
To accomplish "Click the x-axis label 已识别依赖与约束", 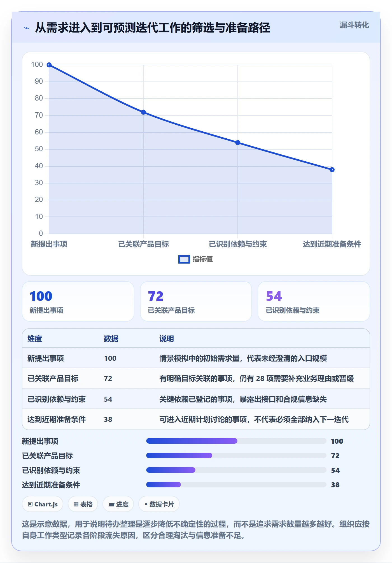I will tap(238, 244).
